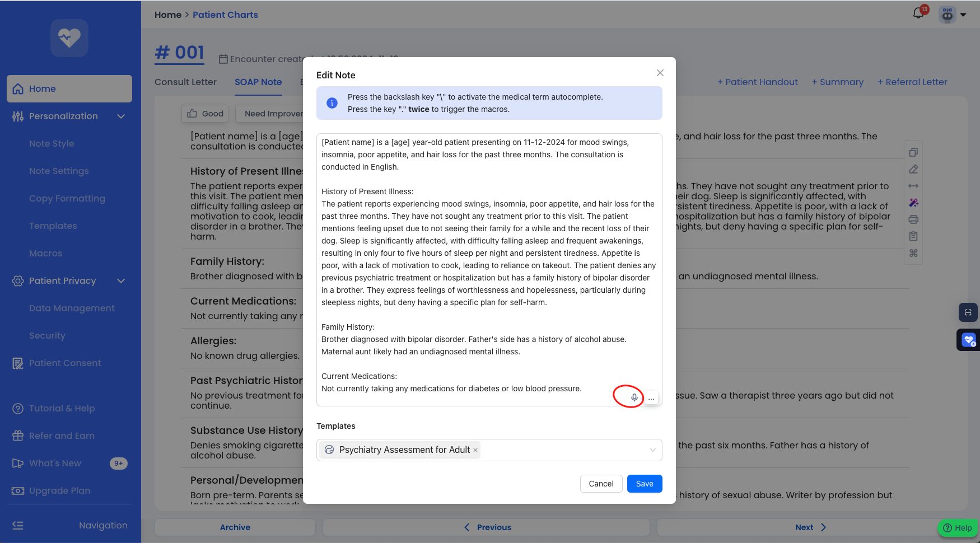Viewport: 980px width, 543px height.
Task: Click the Upgrade Plan cash icon
Action: pyautogui.click(x=18, y=491)
